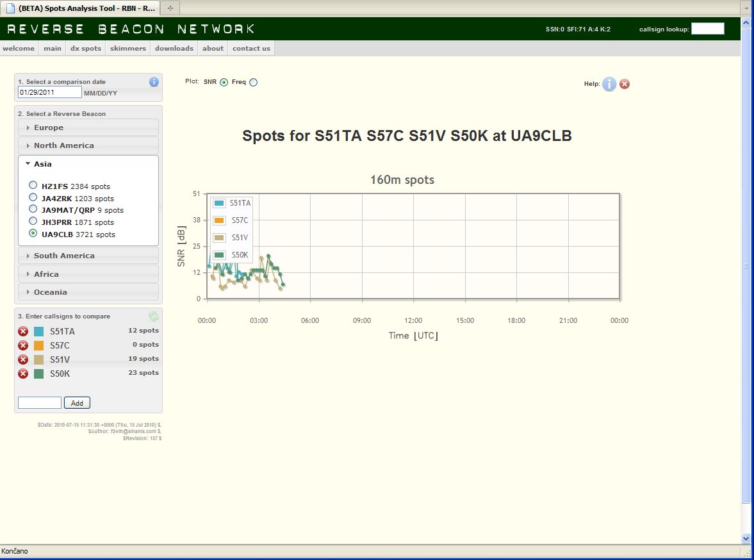Open the Help info icon
The height and width of the screenshot is (560, 754).
pos(609,84)
